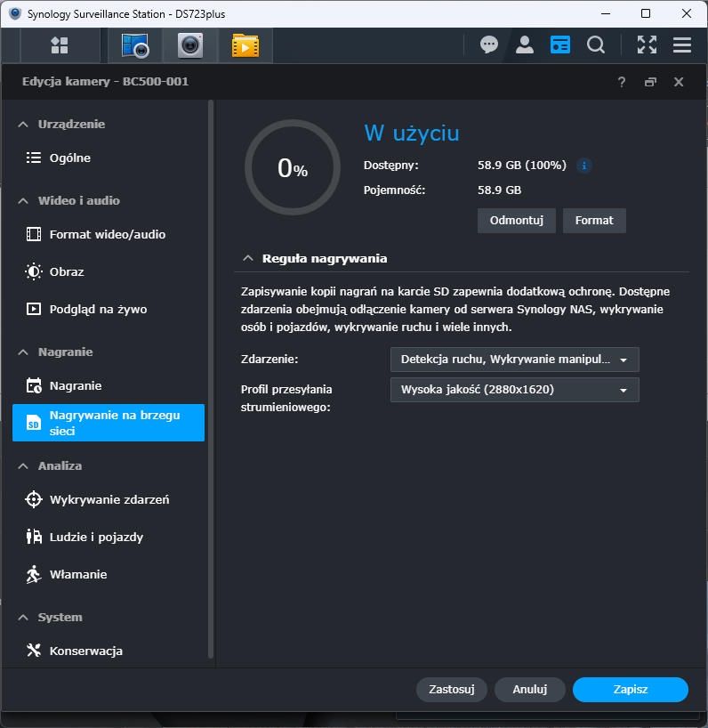Open the user account icon
708x728 pixels.
pos(524,45)
